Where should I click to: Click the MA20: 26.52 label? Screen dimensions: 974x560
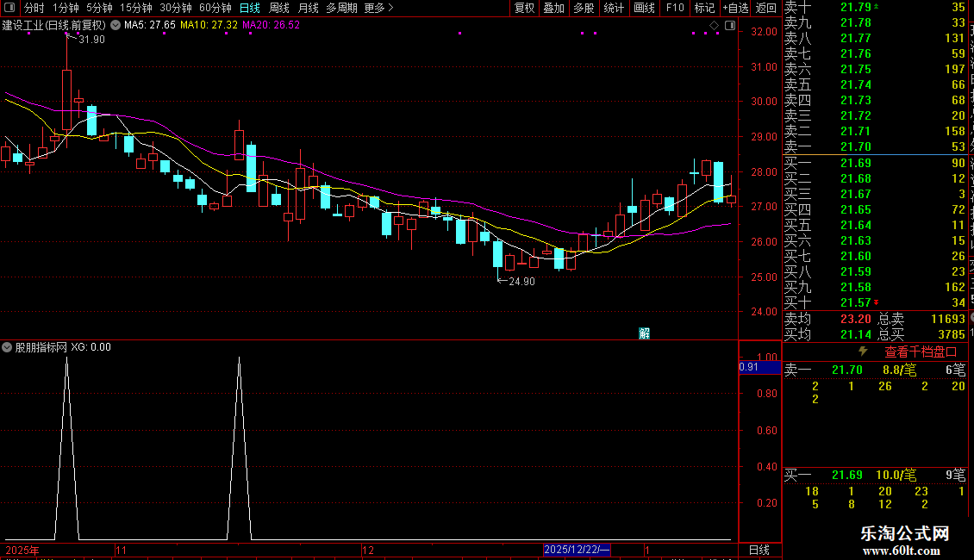271,25
